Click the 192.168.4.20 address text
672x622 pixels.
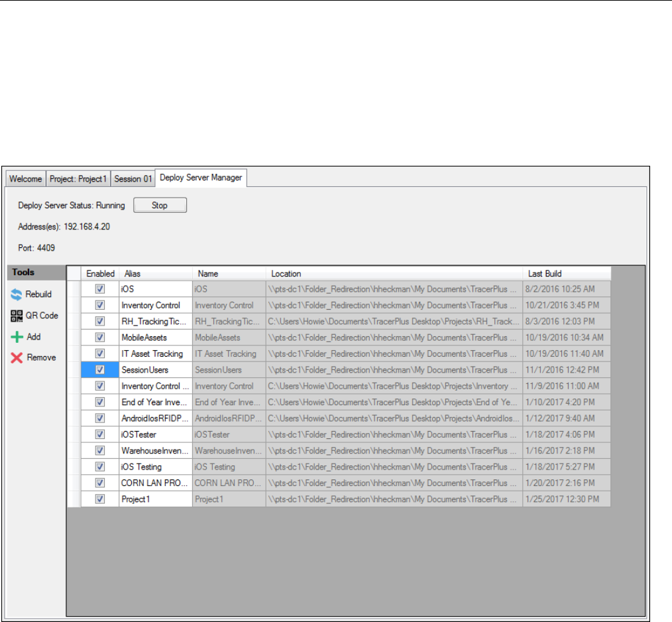click(x=87, y=227)
